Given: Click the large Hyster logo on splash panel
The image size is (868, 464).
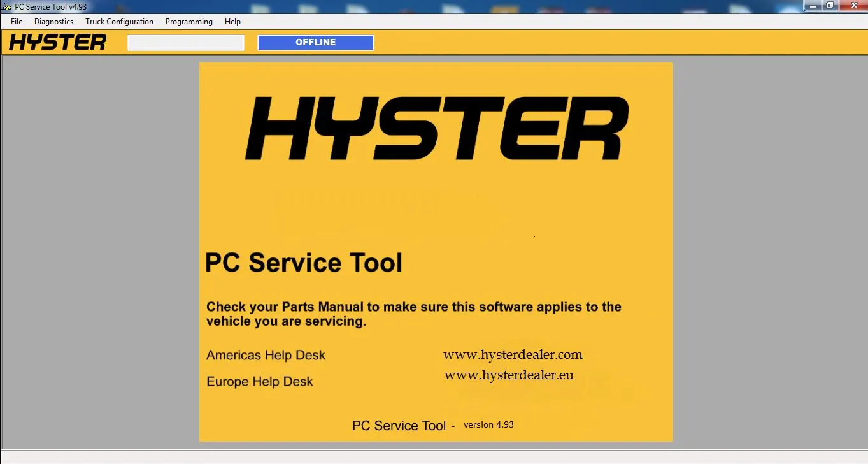Looking at the screenshot, I should click(436, 128).
